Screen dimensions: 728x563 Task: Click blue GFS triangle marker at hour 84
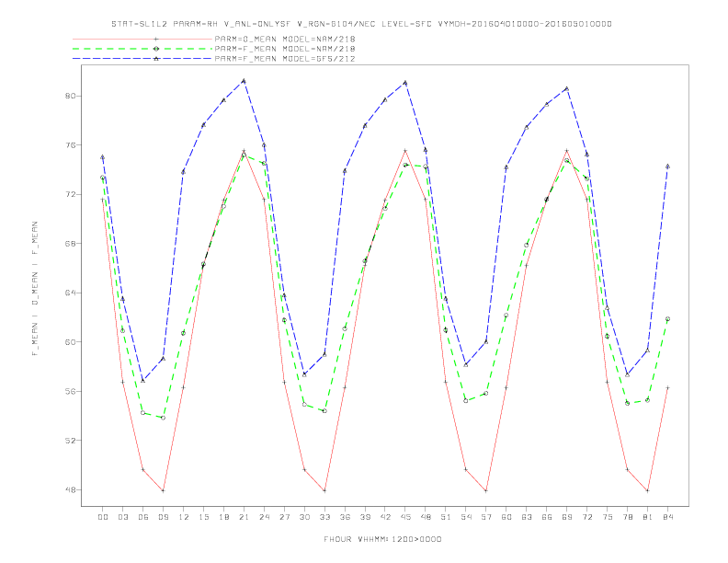(667, 166)
